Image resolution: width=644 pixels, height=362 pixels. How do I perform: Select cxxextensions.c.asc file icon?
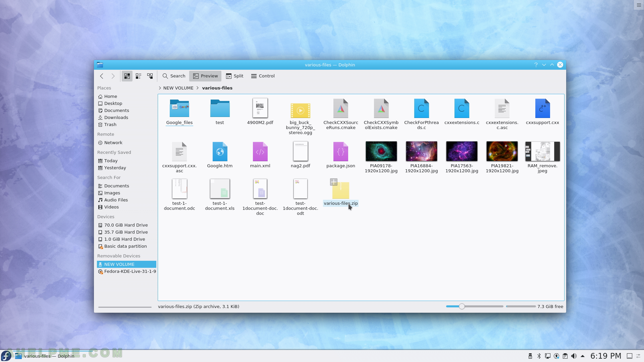pos(502,108)
